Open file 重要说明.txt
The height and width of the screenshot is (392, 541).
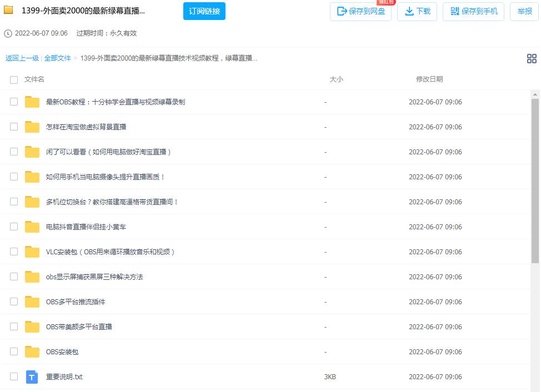coord(64,377)
